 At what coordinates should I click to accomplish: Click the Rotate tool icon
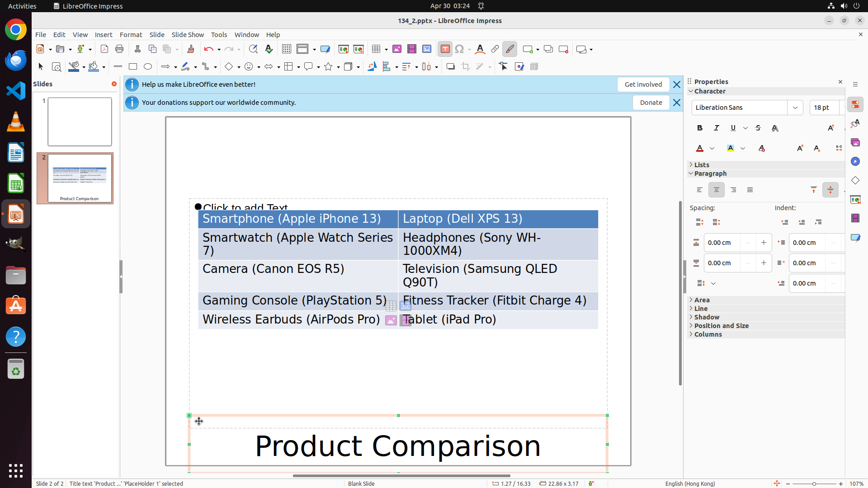(372, 67)
